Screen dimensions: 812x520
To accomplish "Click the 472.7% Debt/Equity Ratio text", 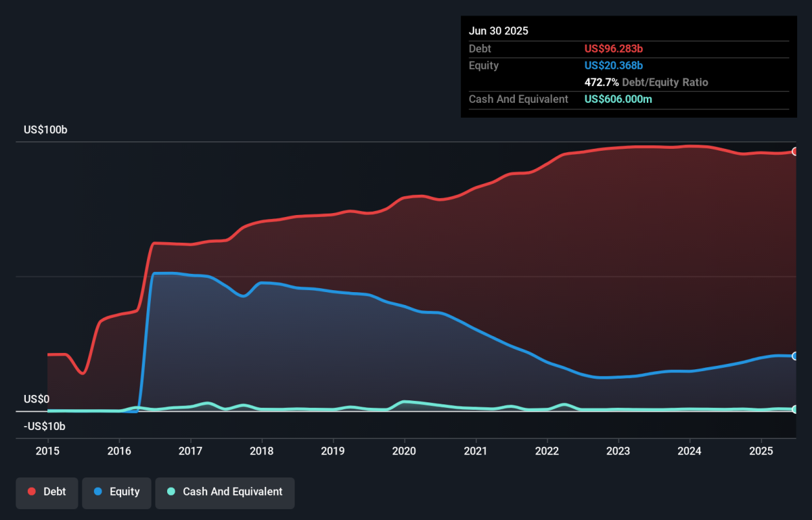I will 646,82.
